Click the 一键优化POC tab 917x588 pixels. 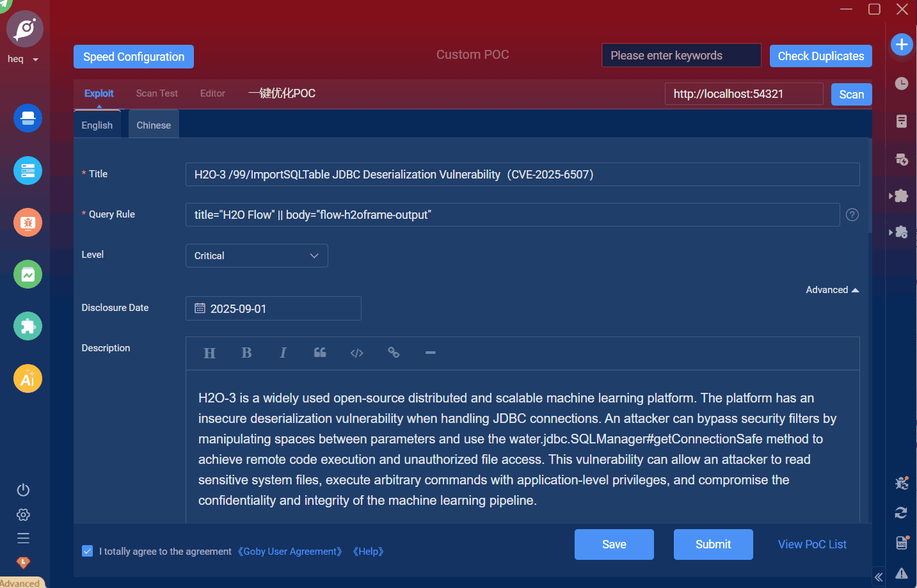282,93
